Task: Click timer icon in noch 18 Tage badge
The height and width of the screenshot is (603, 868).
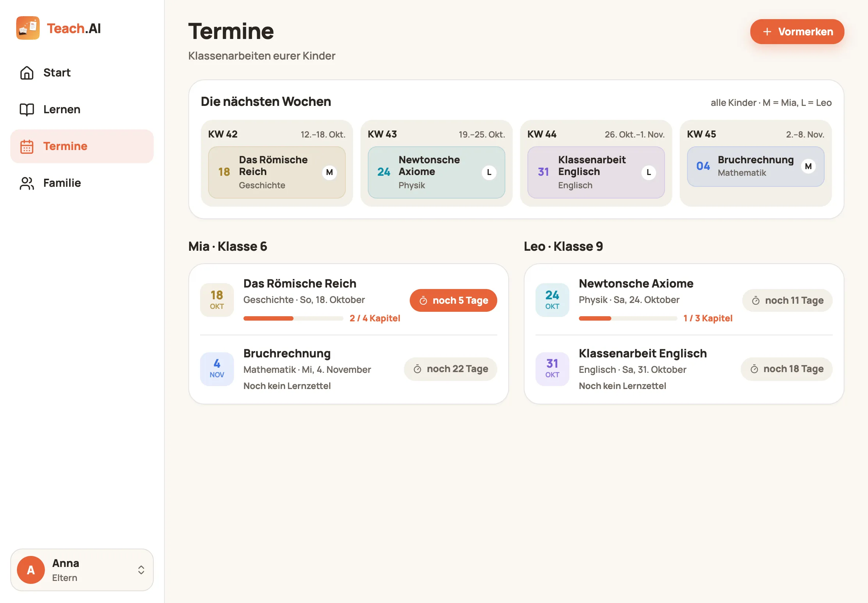Action: coord(754,369)
